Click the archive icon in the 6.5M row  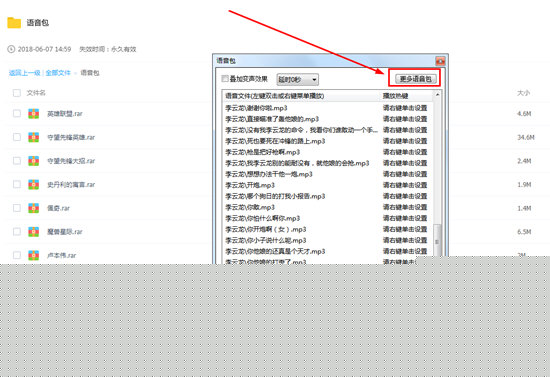34,232
